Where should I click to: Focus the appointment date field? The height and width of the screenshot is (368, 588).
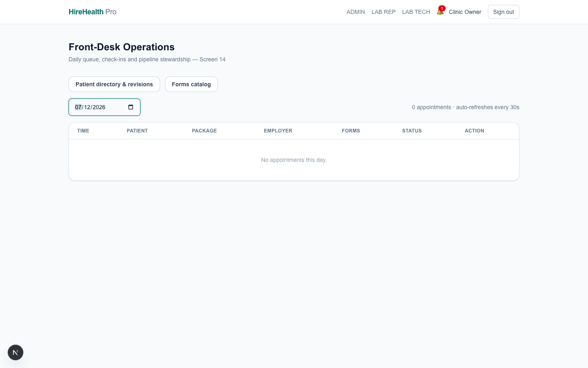105,107
